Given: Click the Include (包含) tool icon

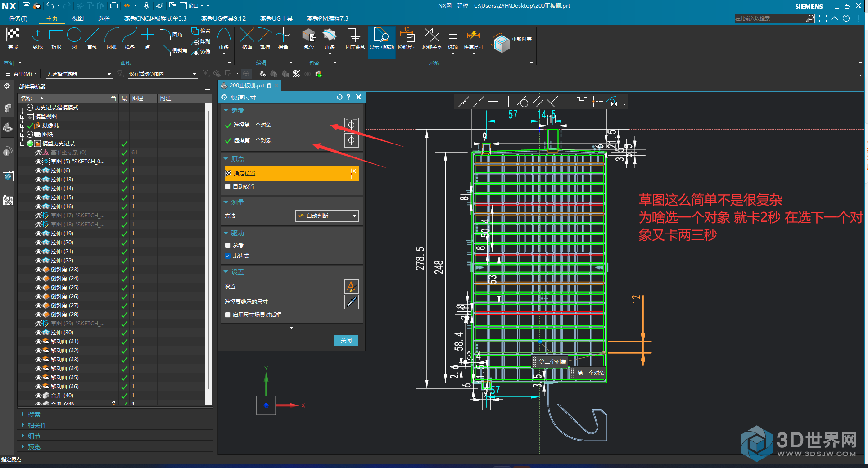Looking at the screenshot, I should point(309,35).
